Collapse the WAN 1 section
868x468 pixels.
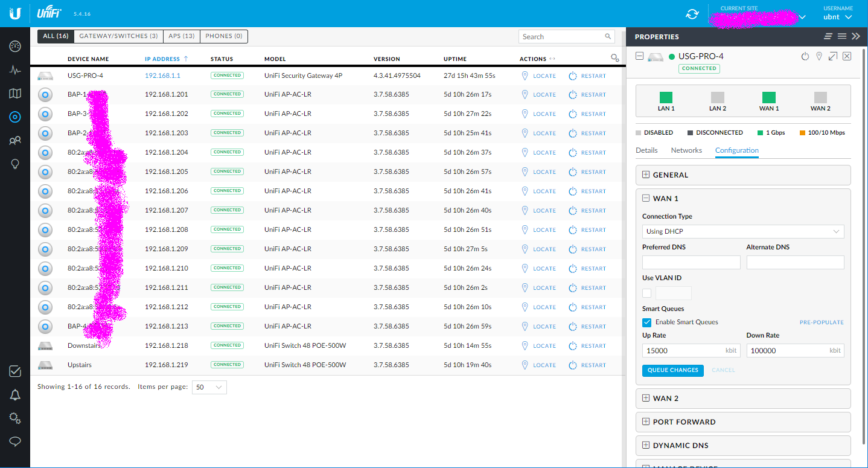pyautogui.click(x=646, y=198)
